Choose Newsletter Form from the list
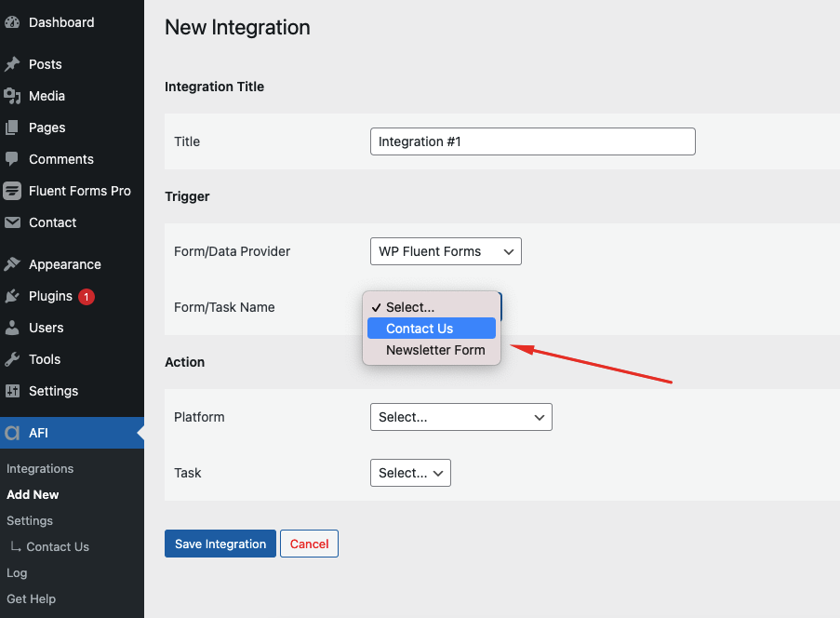The width and height of the screenshot is (840, 618). click(432, 350)
